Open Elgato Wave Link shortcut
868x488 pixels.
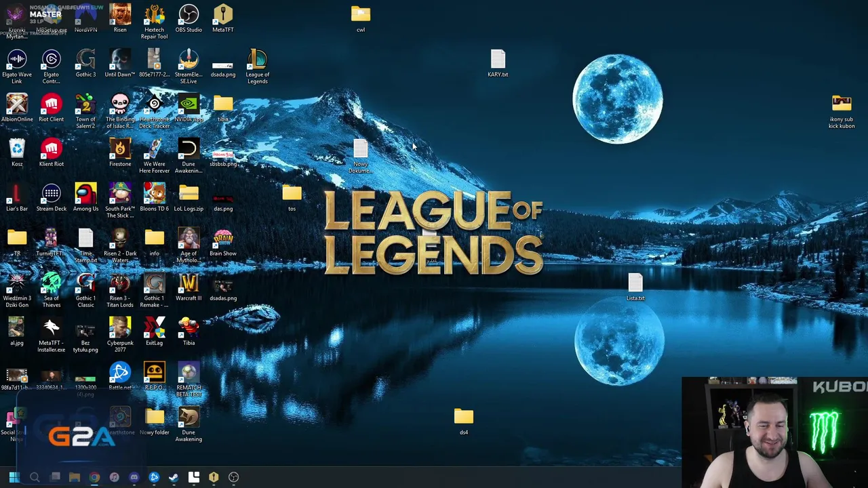tap(17, 66)
